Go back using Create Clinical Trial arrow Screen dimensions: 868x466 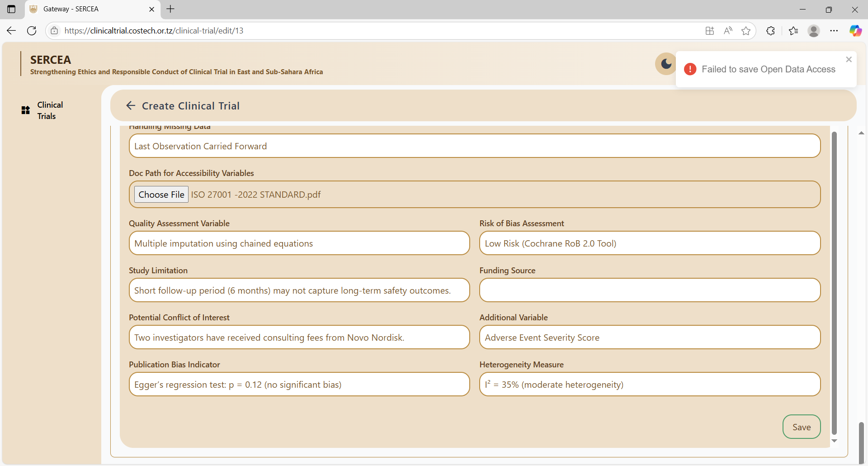click(x=131, y=105)
